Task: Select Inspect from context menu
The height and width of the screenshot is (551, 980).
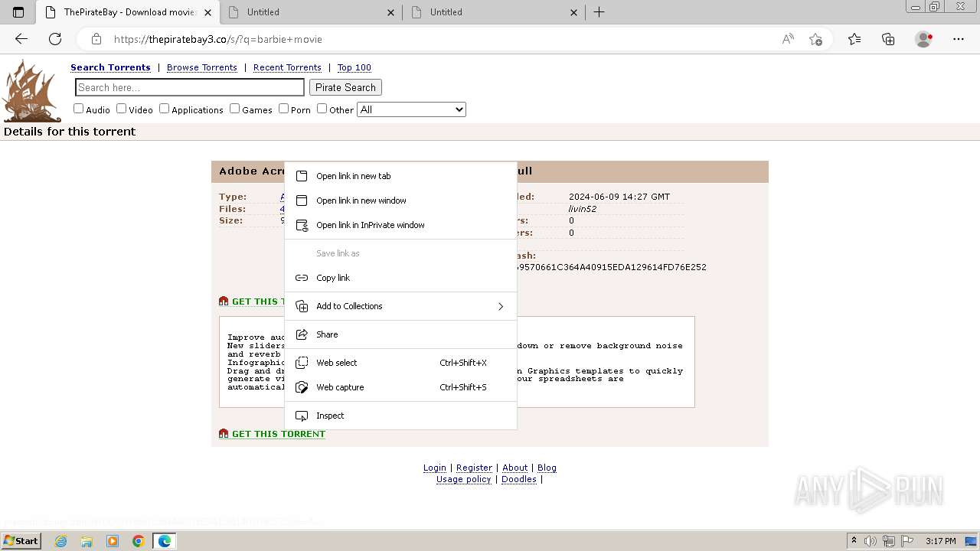Action: click(x=400, y=416)
